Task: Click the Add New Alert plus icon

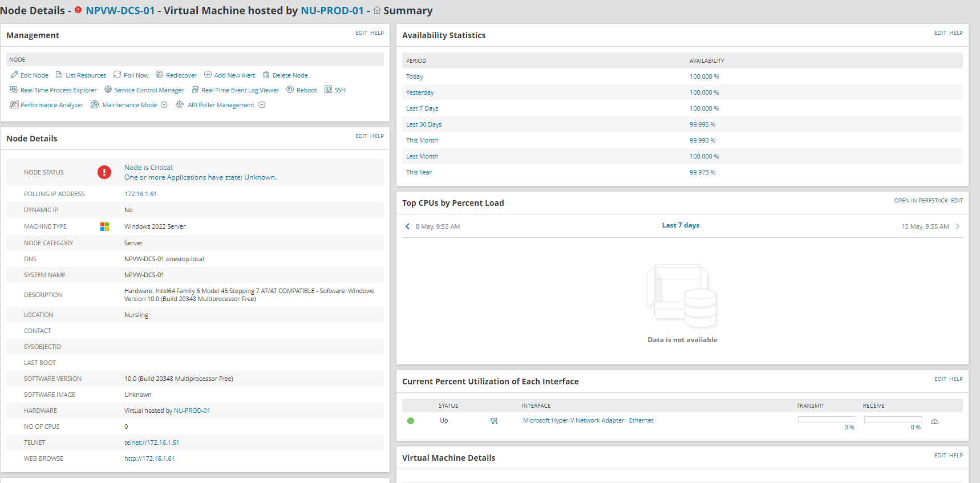Action: (208, 75)
